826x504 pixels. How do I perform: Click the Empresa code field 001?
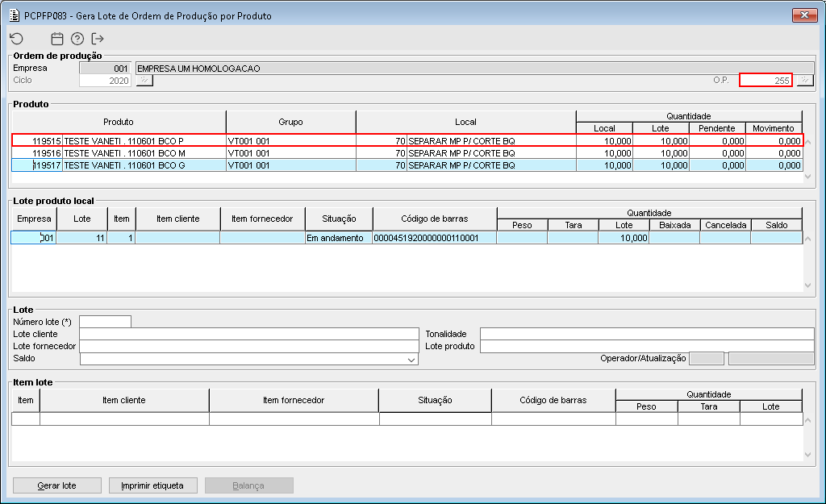105,68
